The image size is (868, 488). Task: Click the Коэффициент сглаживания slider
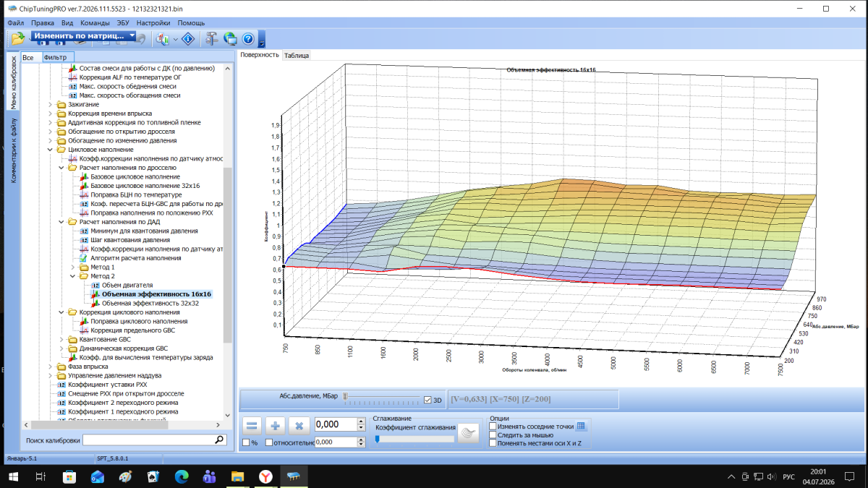tap(414, 439)
